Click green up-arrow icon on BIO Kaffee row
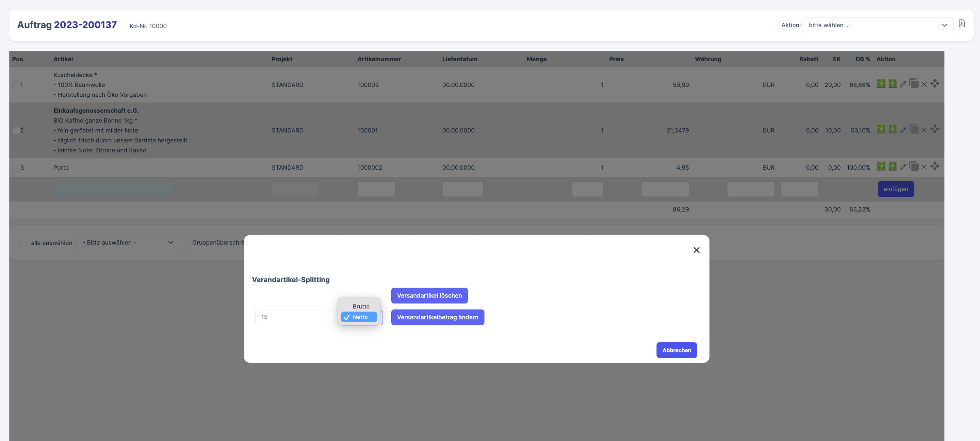980x441 pixels. tap(892, 129)
